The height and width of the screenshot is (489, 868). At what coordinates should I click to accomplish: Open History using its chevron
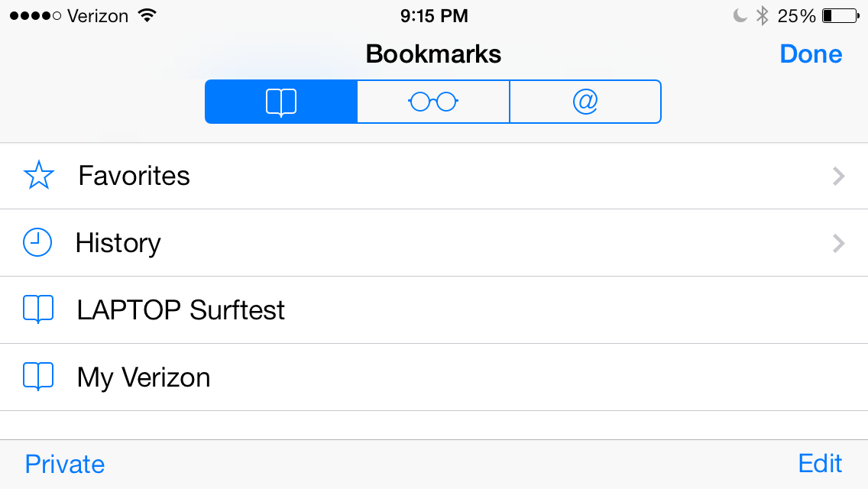tap(838, 243)
